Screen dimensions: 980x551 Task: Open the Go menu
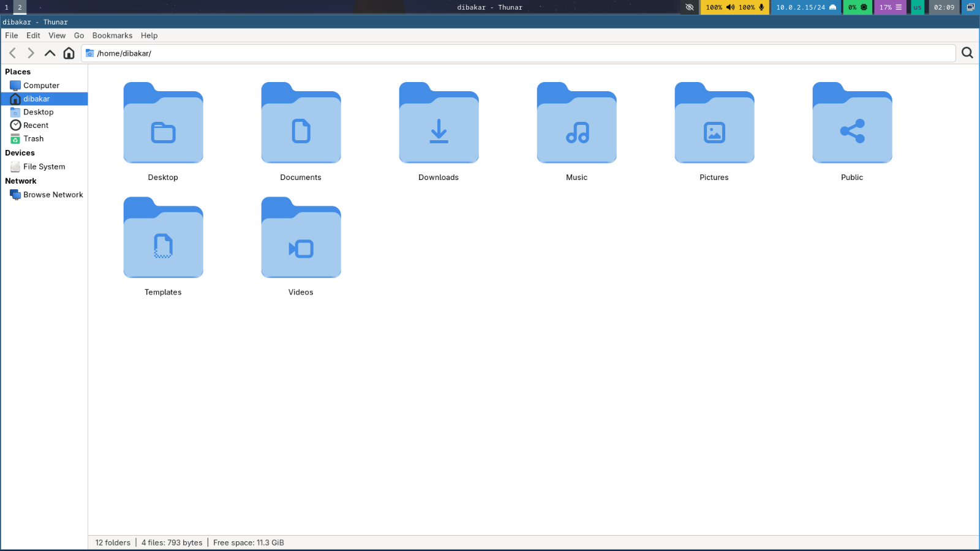pos(78,35)
